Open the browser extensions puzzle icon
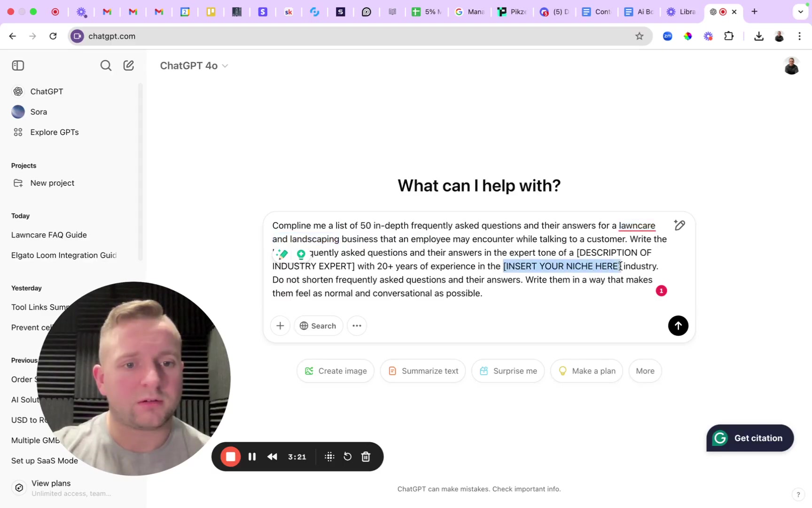Image resolution: width=812 pixels, height=508 pixels. tap(729, 36)
